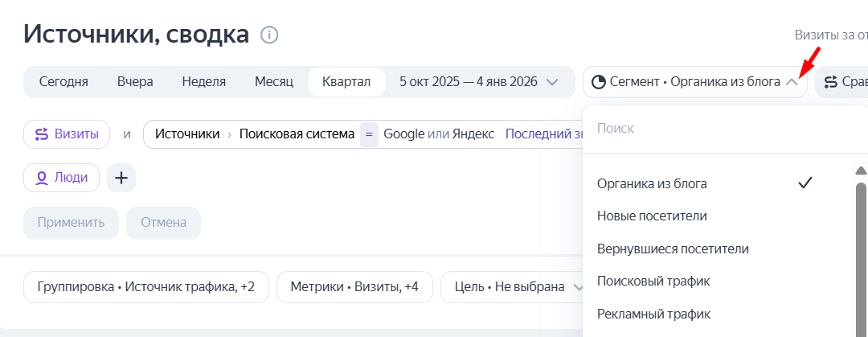Image resolution: width=868 pixels, height=337 pixels.
Task: Click the compare arrows icon
Action: 830,82
